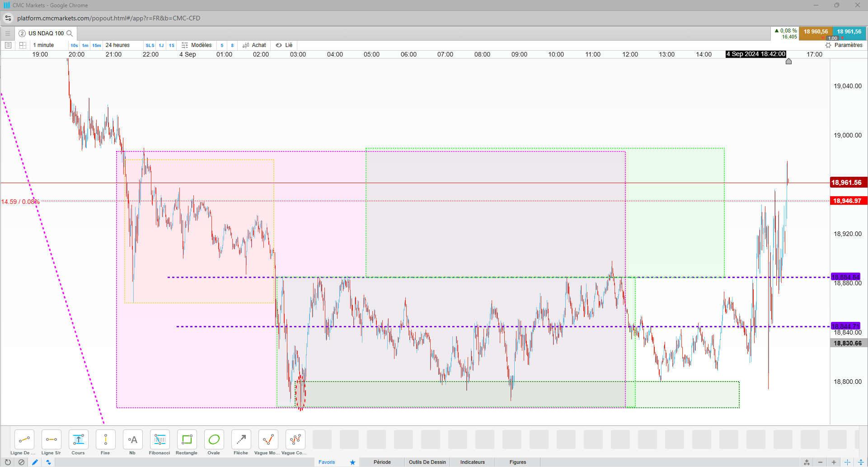
Task: Switch to the 1m interval
Action: click(x=85, y=45)
